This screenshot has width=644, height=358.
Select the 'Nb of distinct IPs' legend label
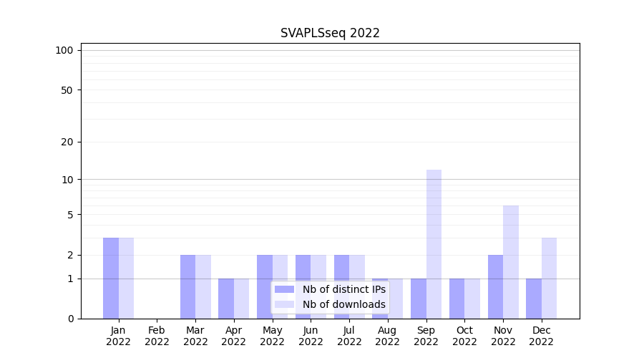click(x=343, y=289)
